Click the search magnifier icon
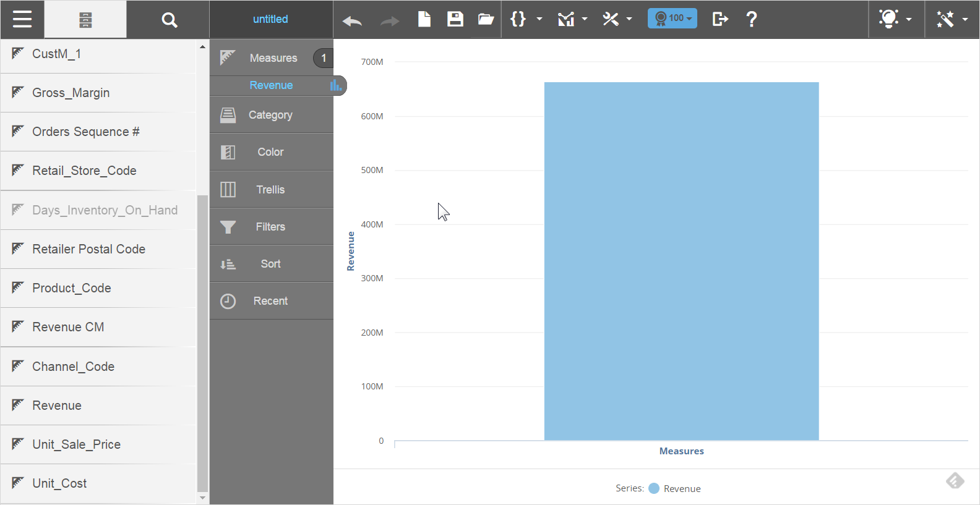The image size is (980, 505). point(169,20)
